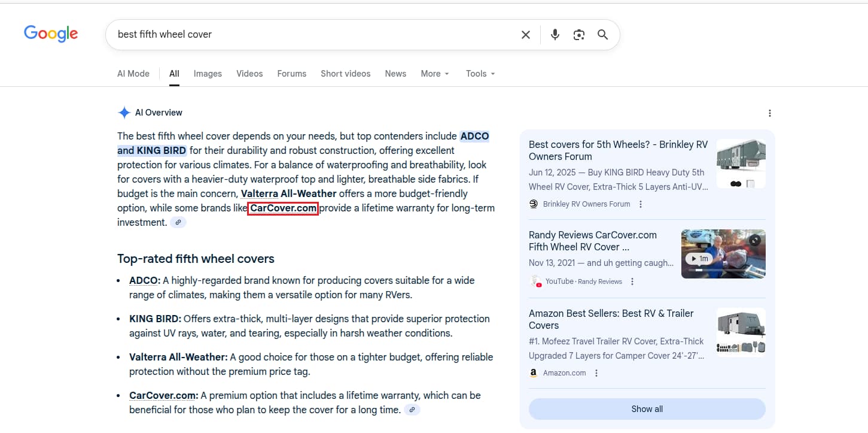The image size is (868, 433).
Task: Start voice search using the microphone icon
Action: (x=555, y=34)
